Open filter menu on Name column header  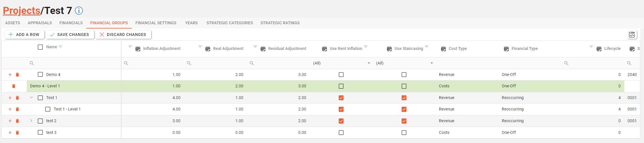click(x=61, y=47)
